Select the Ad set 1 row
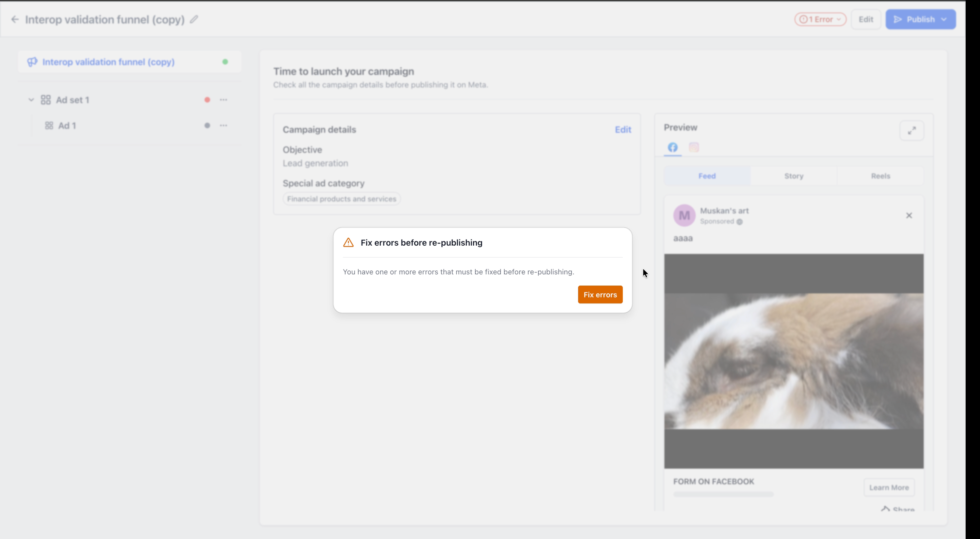Image resolution: width=980 pixels, height=539 pixels. pos(129,100)
